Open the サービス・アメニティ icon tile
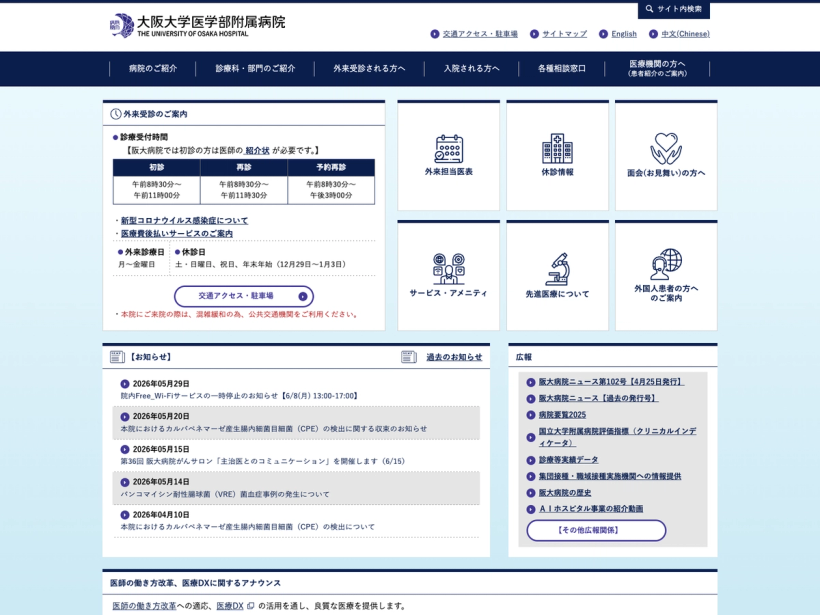The height and width of the screenshot is (615, 820). (449, 276)
